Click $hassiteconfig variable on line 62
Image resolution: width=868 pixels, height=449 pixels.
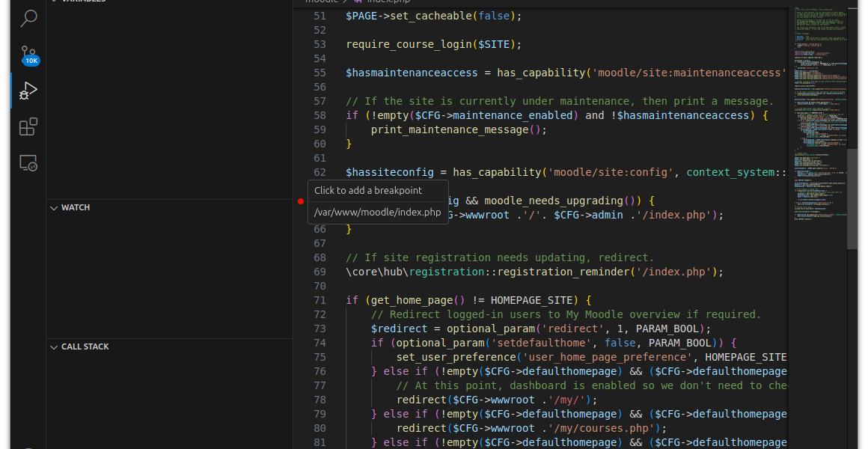390,172
